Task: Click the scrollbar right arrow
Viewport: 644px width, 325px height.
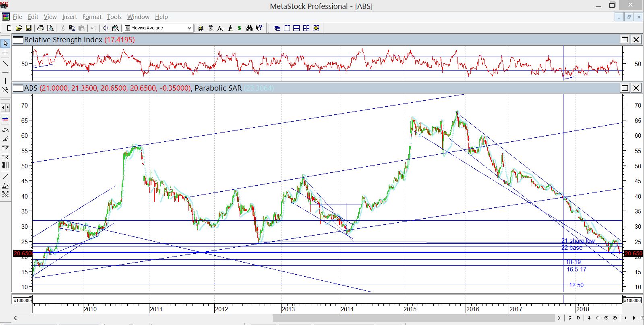Action: point(559,318)
